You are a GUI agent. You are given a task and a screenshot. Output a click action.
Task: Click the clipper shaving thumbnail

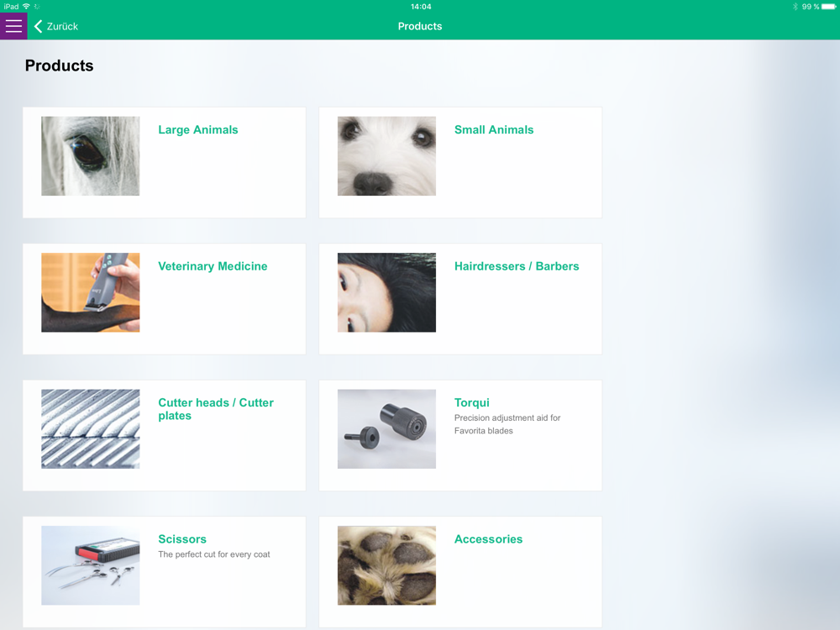(x=91, y=292)
